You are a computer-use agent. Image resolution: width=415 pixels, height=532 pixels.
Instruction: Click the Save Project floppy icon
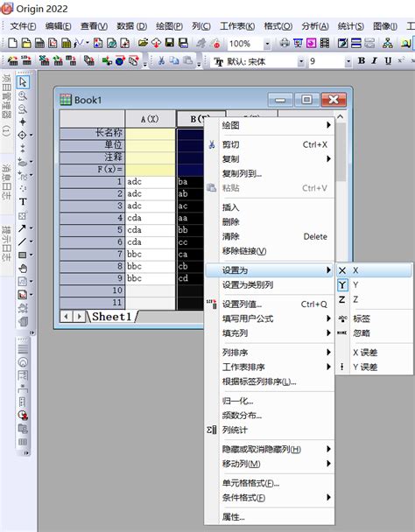click(x=170, y=43)
